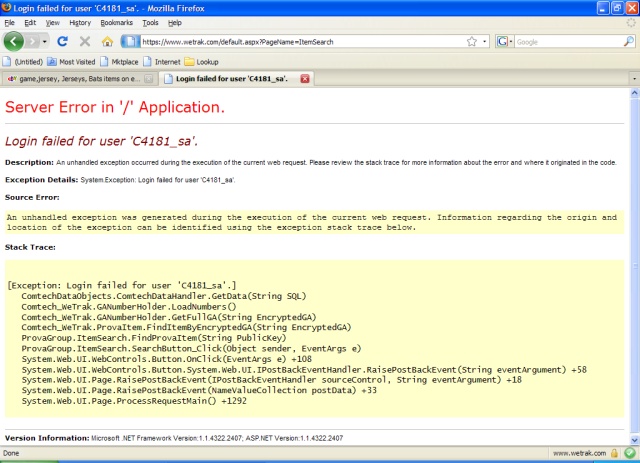Image resolution: width=640 pixels, height=463 pixels.
Task: Click the padlock security icon in status bar
Action: (614, 453)
